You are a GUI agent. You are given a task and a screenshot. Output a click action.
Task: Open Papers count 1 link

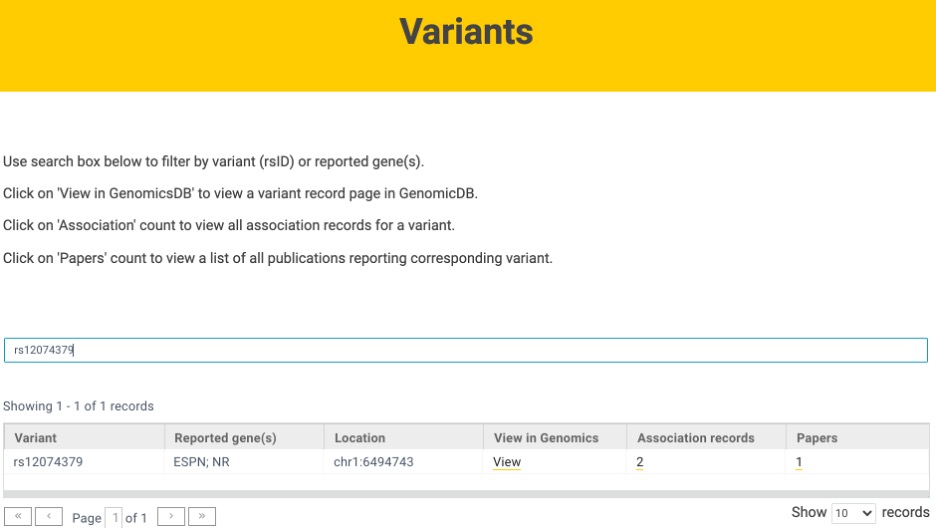pyautogui.click(x=799, y=462)
